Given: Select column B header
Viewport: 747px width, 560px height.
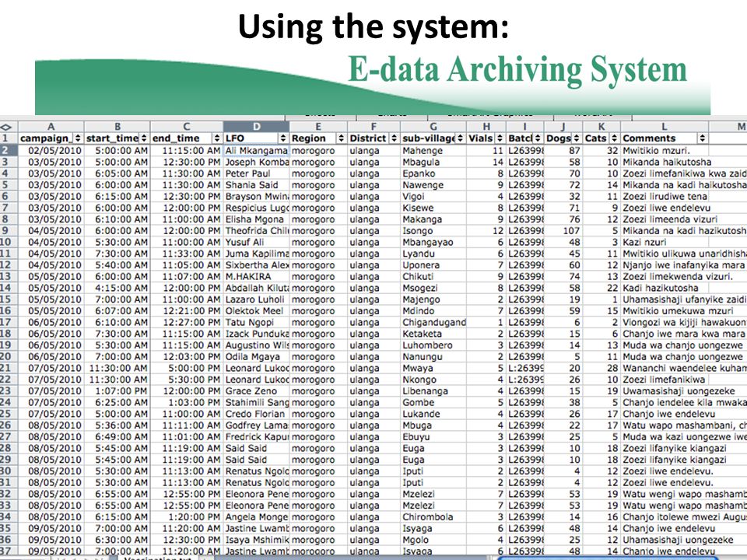Looking at the screenshot, I should (x=117, y=127).
